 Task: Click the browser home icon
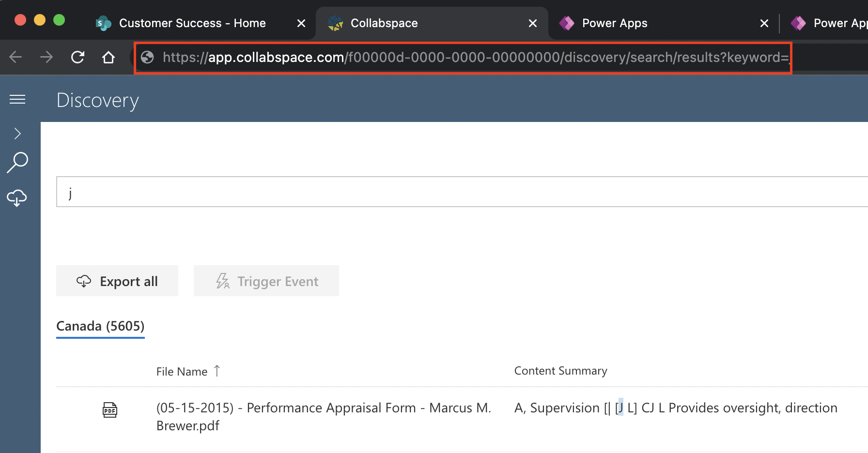(x=108, y=57)
